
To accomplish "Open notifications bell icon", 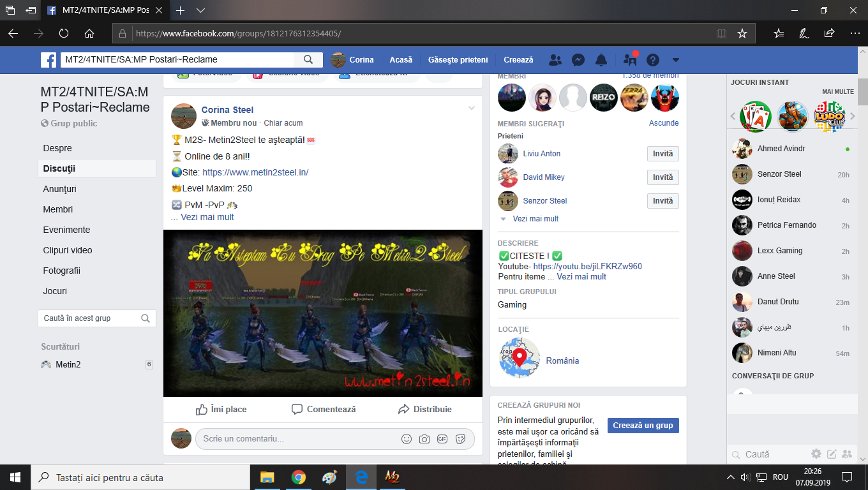I will pyautogui.click(x=601, y=60).
